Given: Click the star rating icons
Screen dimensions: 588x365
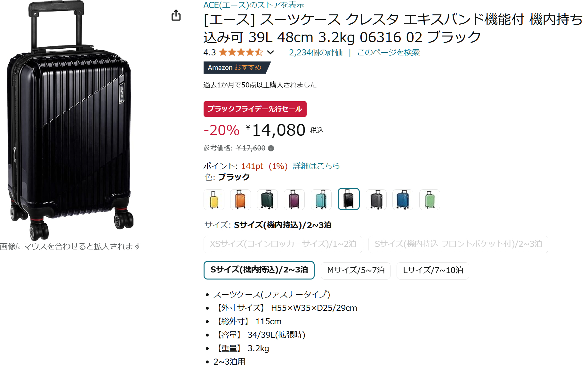Looking at the screenshot, I should (x=241, y=52).
